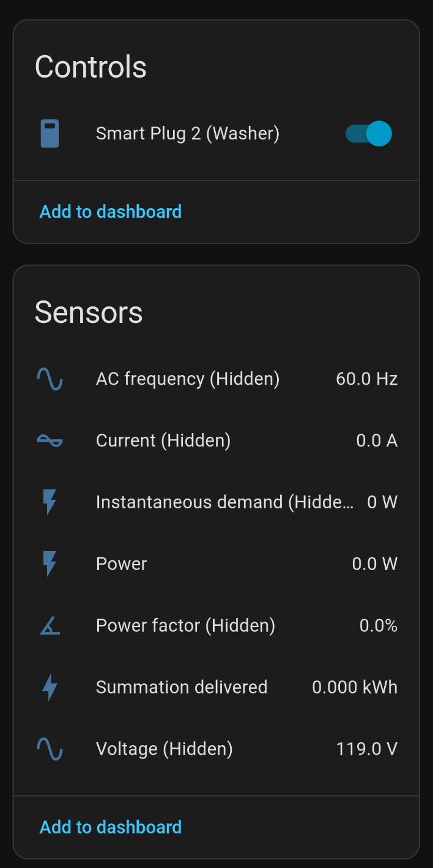
Task: Click the Current sensor icon
Action: coord(50,440)
